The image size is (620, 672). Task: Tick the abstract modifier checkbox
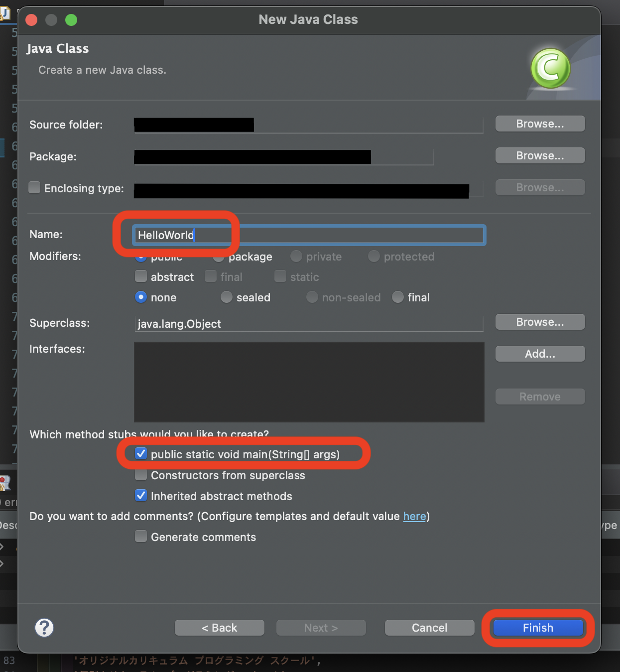141,276
